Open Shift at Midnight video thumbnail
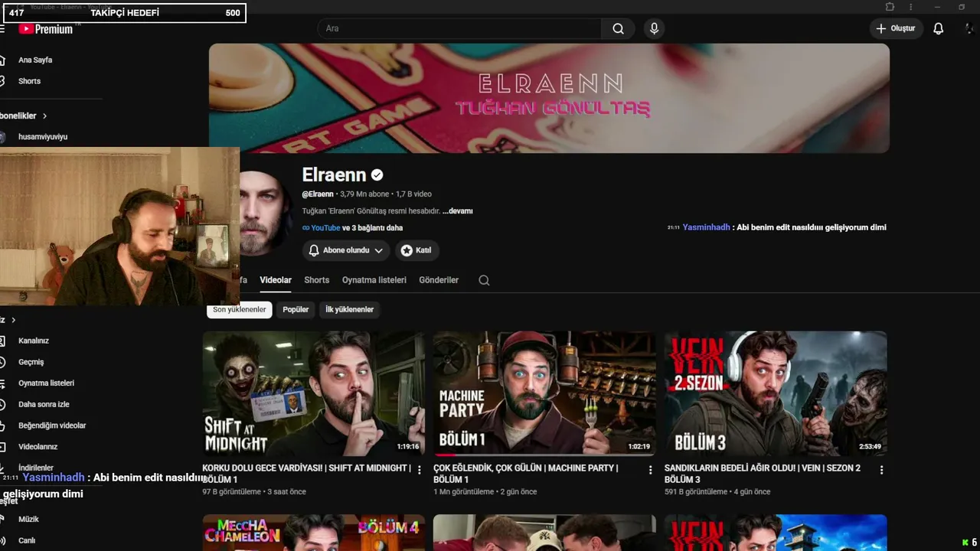The image size is (980, 551). (x=313, y=393)
